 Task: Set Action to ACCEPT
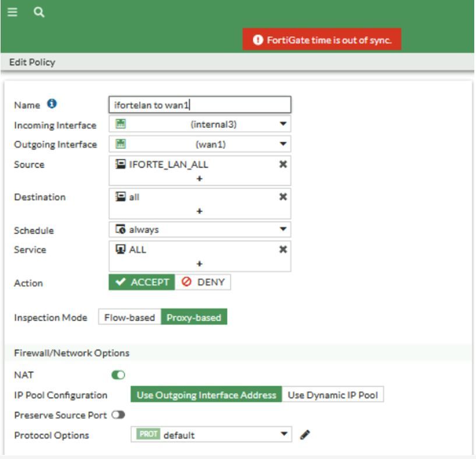(142, 282)
